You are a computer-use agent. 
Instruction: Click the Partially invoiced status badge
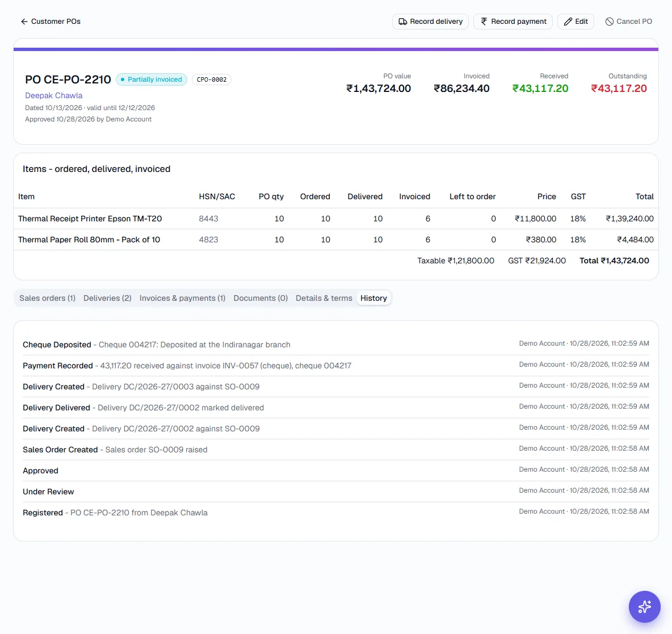point(152,79)
